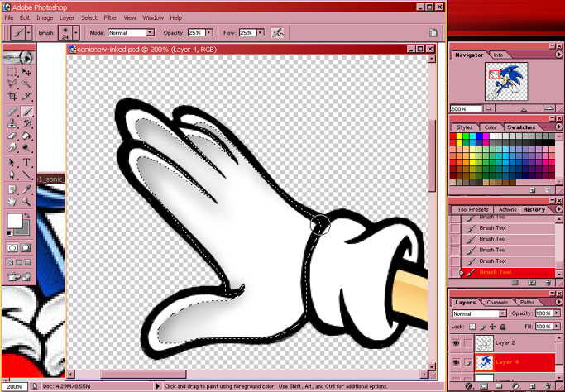This screenshot has height=392, width=565.
Task: Select the Type tool
Action: coord(26,163)
